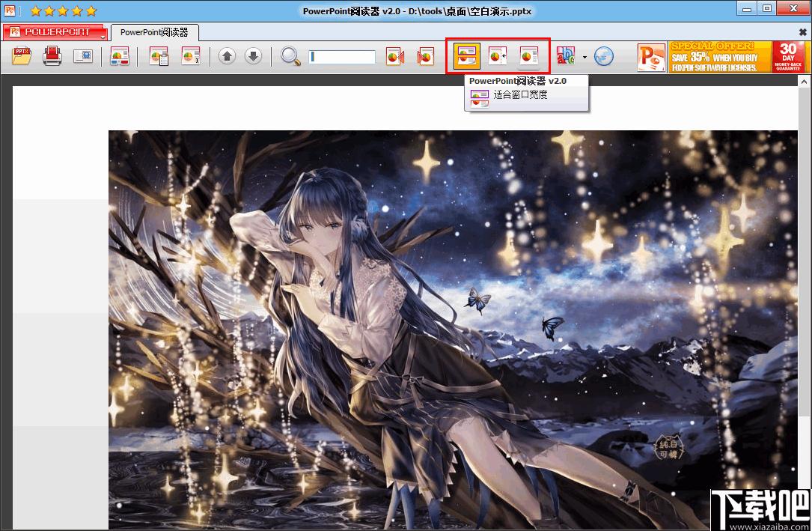Click the slide with clipboard copy icon
Viewport: 812px width, 531px height.
(x=159, y=57)
